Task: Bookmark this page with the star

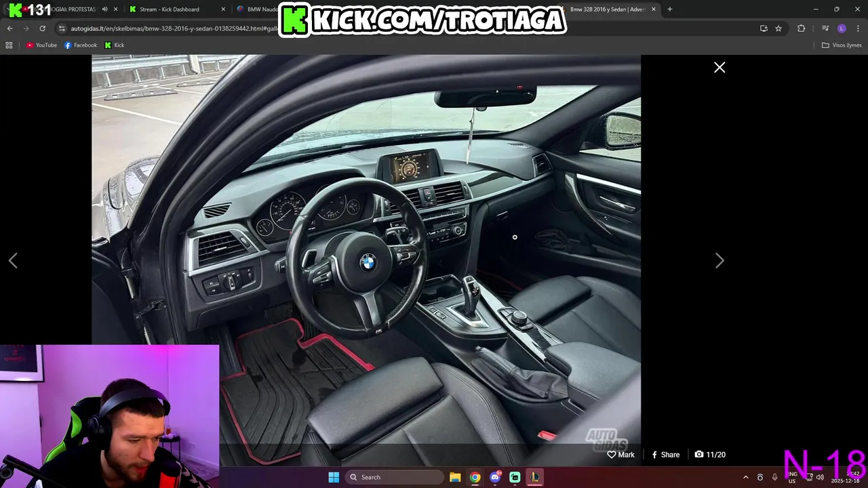Action: pos(778,28)
